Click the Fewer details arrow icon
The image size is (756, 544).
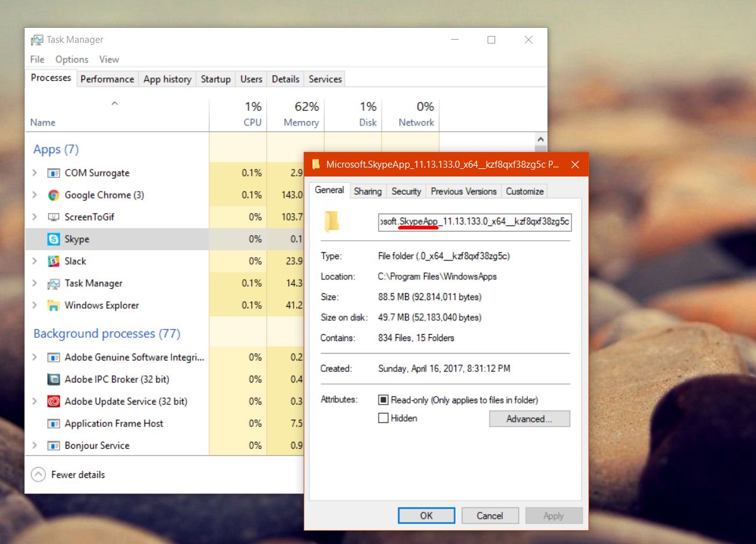[38, 475]
